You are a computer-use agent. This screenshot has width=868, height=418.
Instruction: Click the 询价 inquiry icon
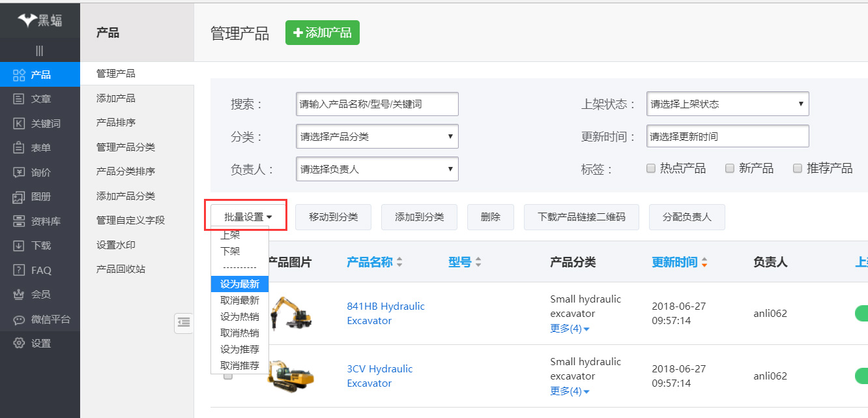[19, 172]
